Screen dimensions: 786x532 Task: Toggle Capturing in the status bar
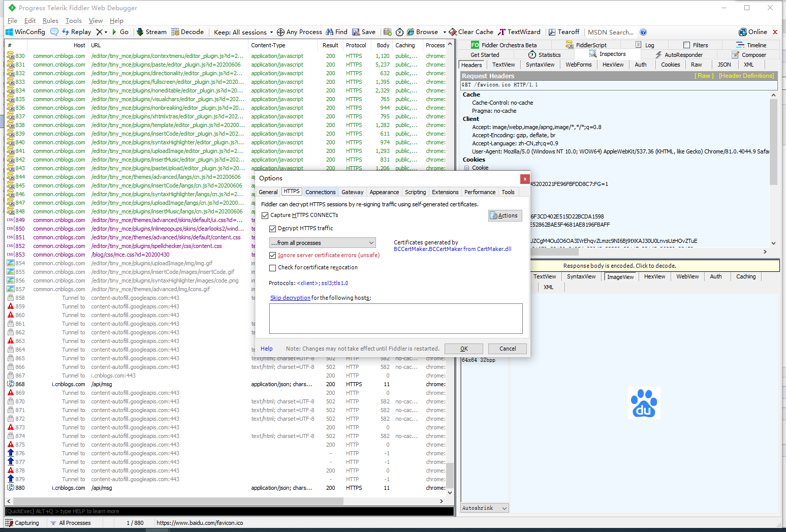(22, 523)
